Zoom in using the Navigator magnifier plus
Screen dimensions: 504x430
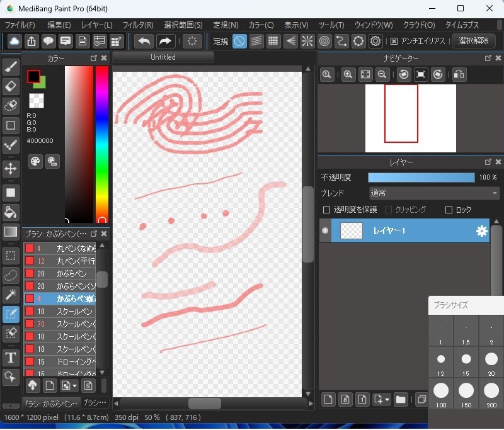(348, 75)
